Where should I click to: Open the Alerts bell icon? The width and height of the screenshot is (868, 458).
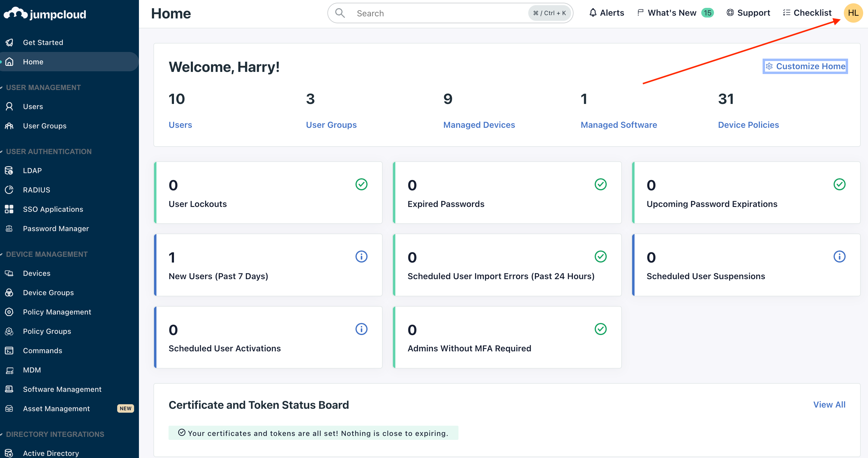(x=593, y=13)
